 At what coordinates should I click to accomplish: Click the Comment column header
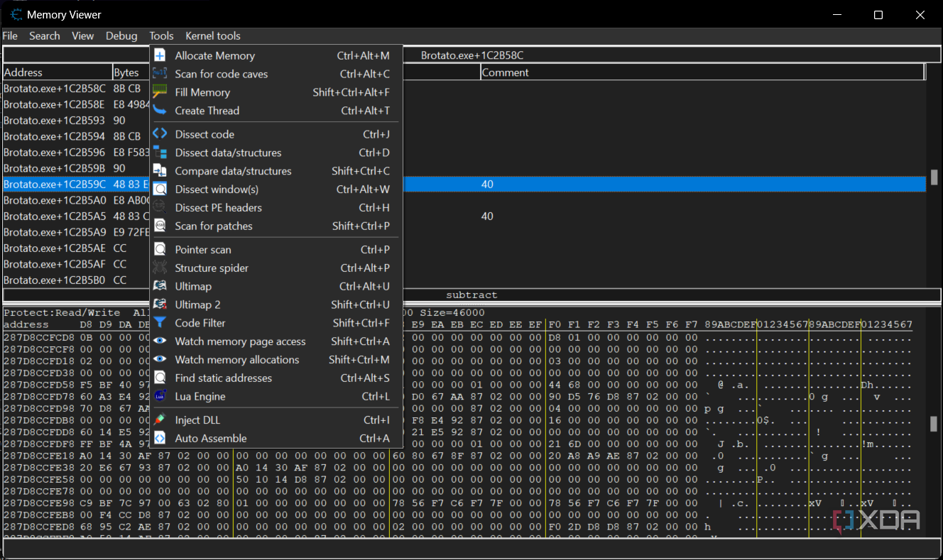tap(703, 72)
